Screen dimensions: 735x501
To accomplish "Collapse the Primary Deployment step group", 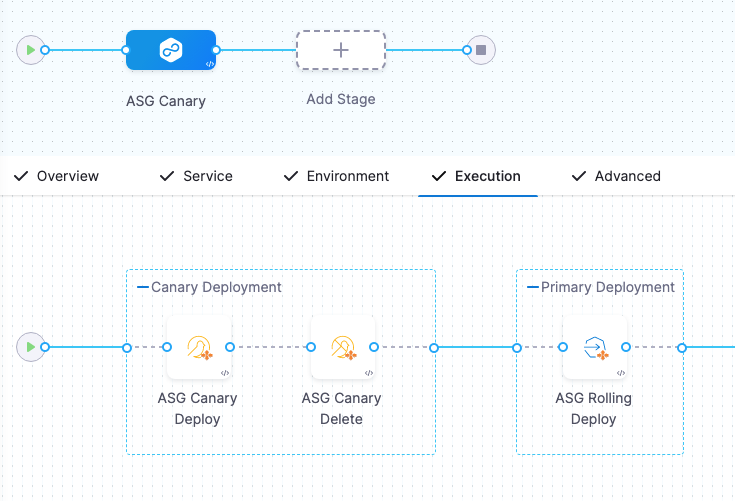I will pyautogui.click(x=533, y=287).
